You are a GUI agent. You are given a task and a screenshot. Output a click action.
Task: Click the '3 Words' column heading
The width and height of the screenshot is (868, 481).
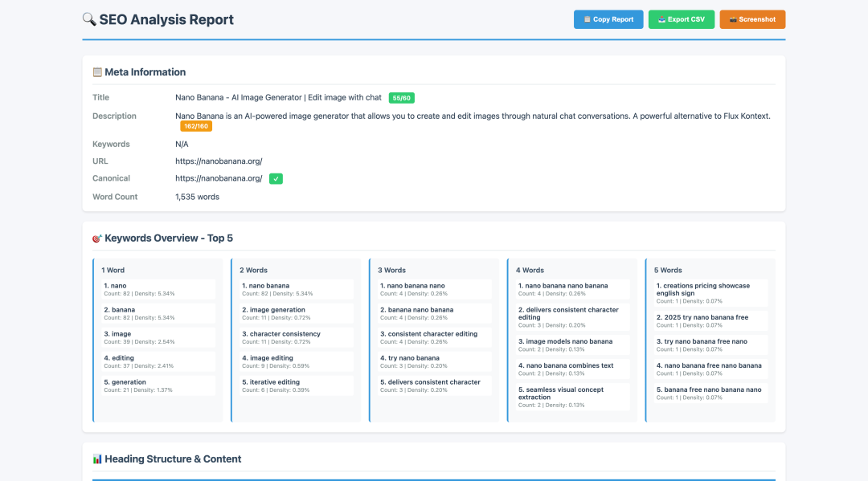pyautogui.click(x=392, y=271)
